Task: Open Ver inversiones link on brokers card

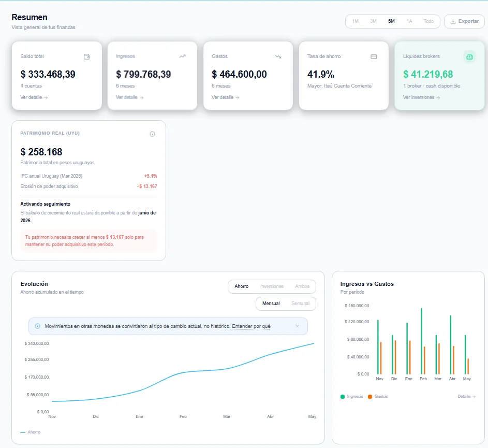Action: coord(421,97)
